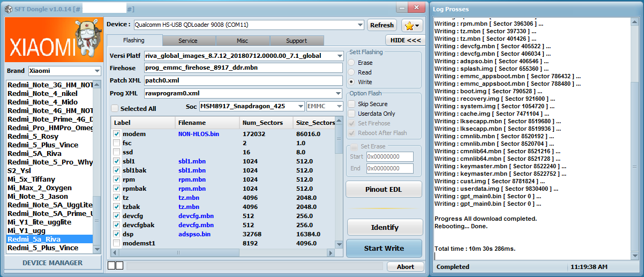Check the ssd partition checkbox
644x277 pixels.
point(117,152)
